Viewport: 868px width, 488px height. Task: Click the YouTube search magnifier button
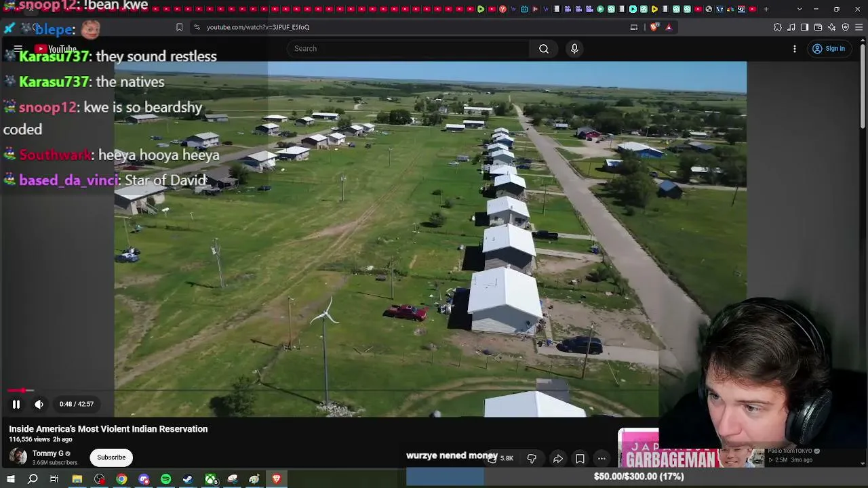click(544, 49)
